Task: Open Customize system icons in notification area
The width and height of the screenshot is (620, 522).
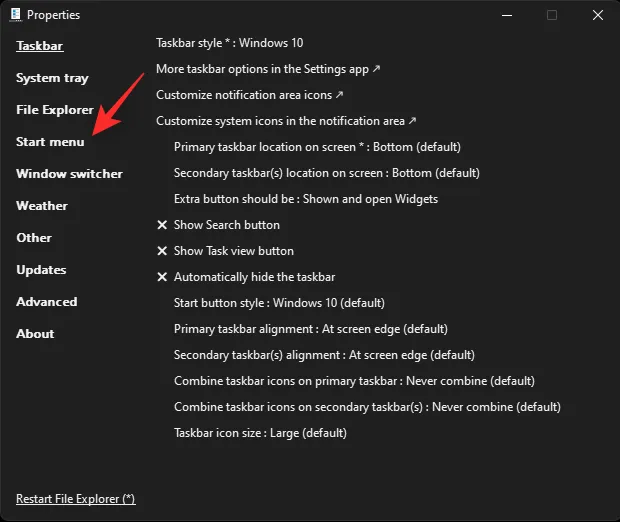Action: 286,121
